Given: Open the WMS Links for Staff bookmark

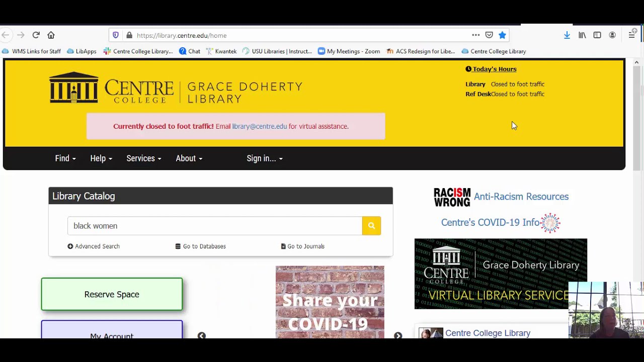Looking at the screenshot, I should [x=32, y=51].
